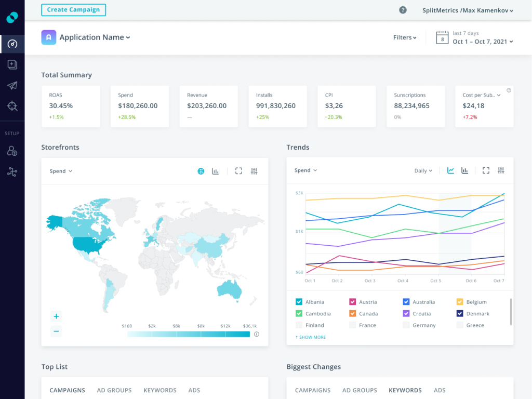Click the map view globe icon in Storefronts
Screen dimensions: 532x399
pyautogui.click(x=201, y=170)
